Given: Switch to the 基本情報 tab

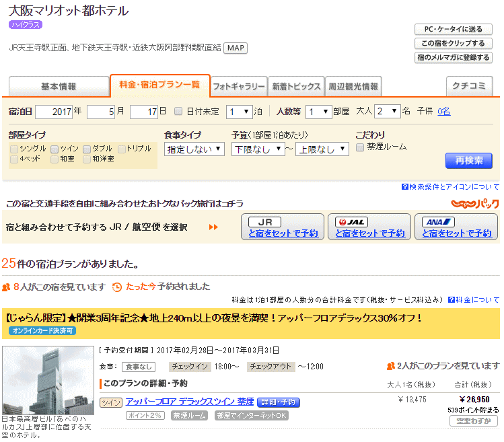Looking at the screenshot, I should coord(59,86).
